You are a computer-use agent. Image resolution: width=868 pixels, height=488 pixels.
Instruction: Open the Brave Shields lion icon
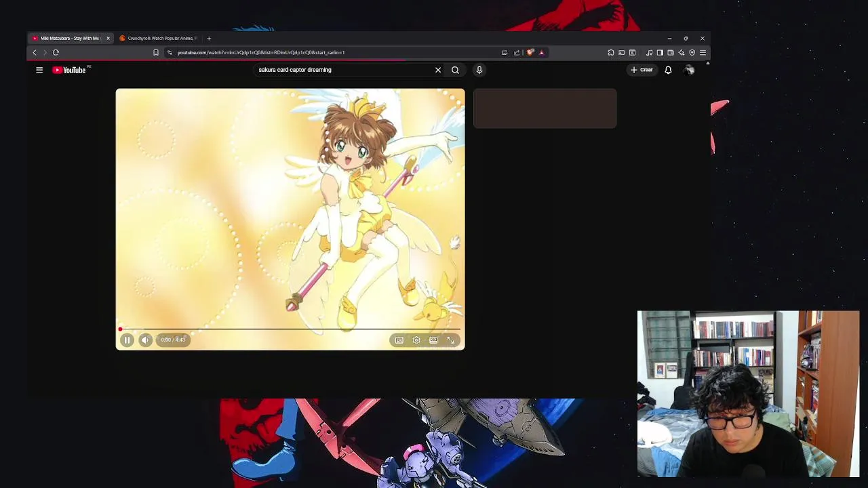point(530,52)
